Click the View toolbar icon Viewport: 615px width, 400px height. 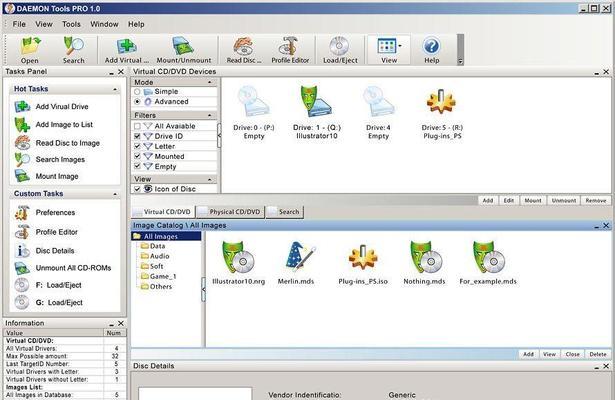tap(388, 50)
